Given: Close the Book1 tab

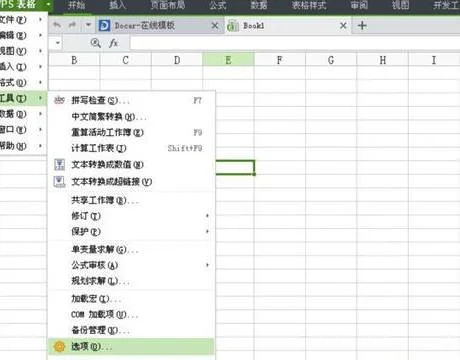Looking at the screenshot, I should point(343,26).
